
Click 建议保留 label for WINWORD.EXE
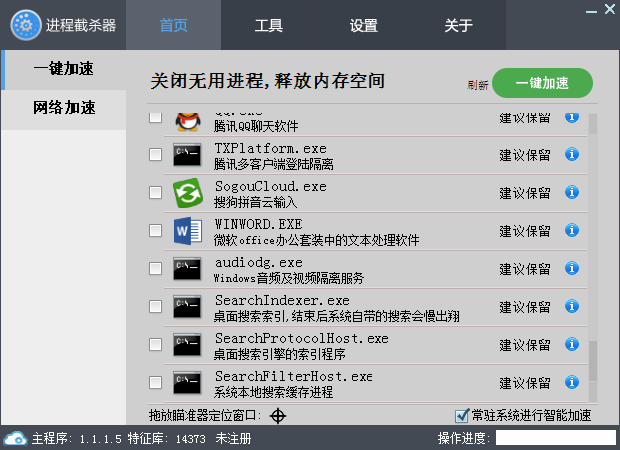tap(525, 231)
